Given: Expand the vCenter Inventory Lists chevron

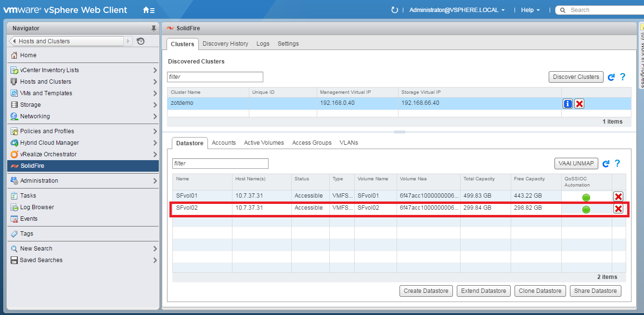Looking at the screenshot, I should (x=155, y=70).
